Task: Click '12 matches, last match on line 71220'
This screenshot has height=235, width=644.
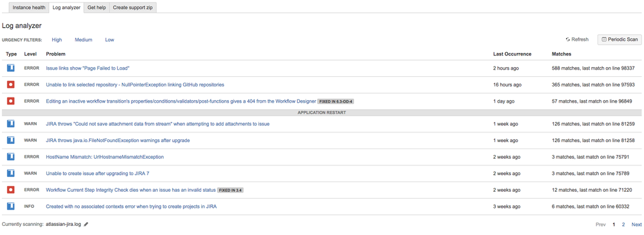Action: [x=592, y=190]
